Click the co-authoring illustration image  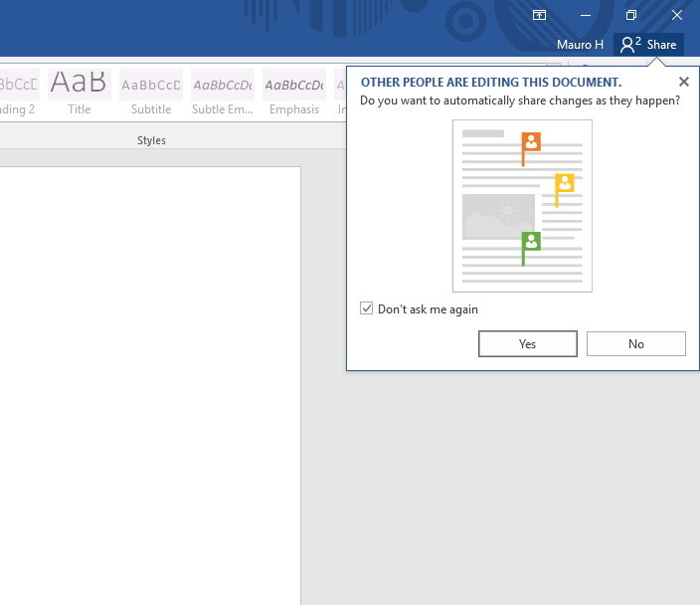point(522,206)
